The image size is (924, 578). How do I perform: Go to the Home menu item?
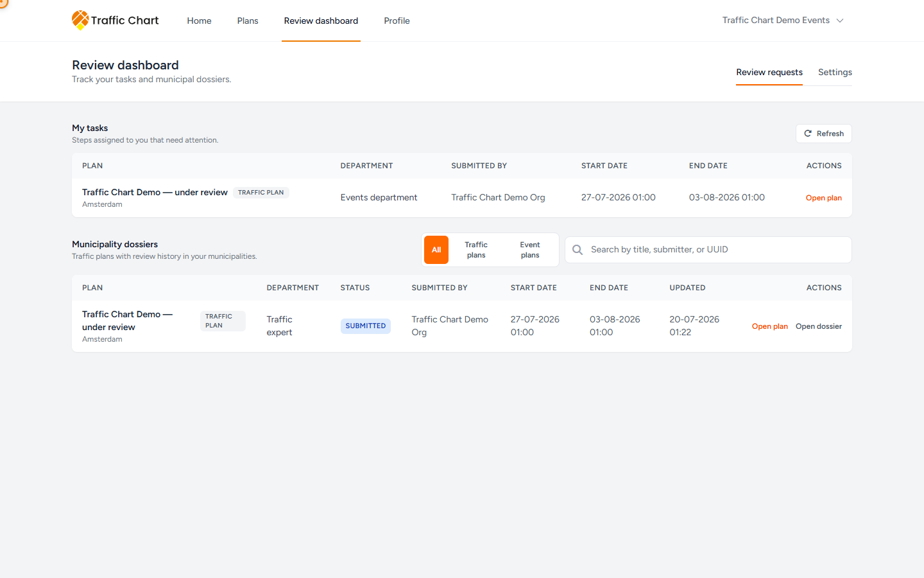coord(199,21)
